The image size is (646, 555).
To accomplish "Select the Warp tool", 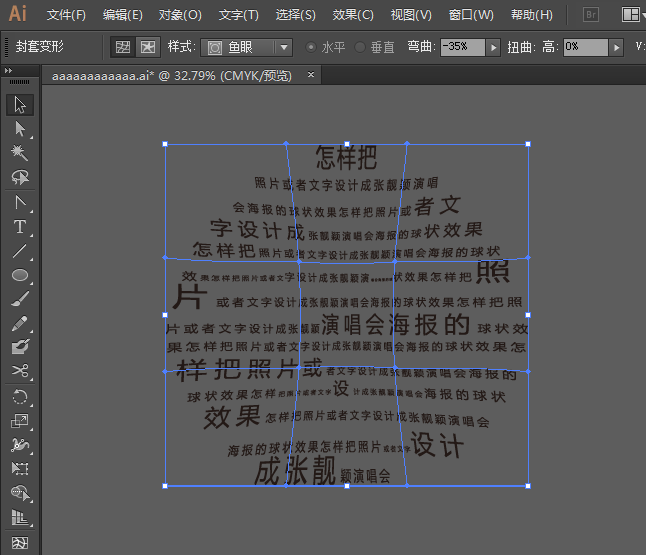I will click(x=20, y=445).
